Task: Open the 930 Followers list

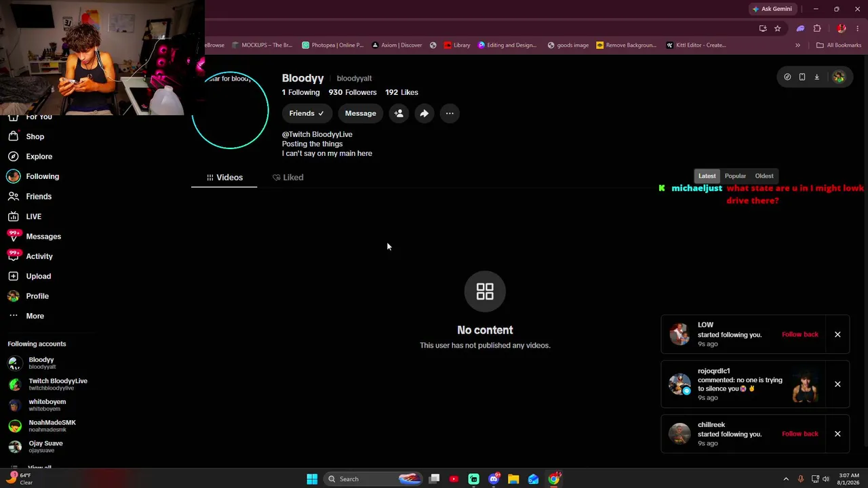Action: click(353, 92)
